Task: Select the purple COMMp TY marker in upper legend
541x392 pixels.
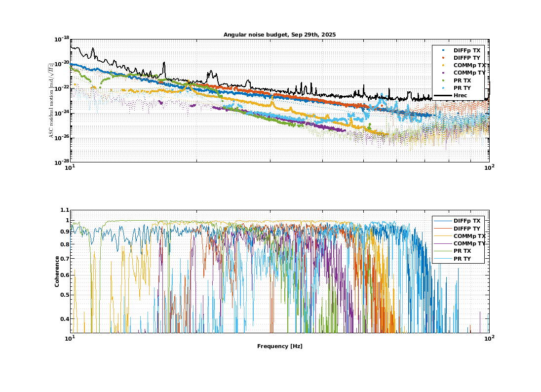Action: click(443, 73)
